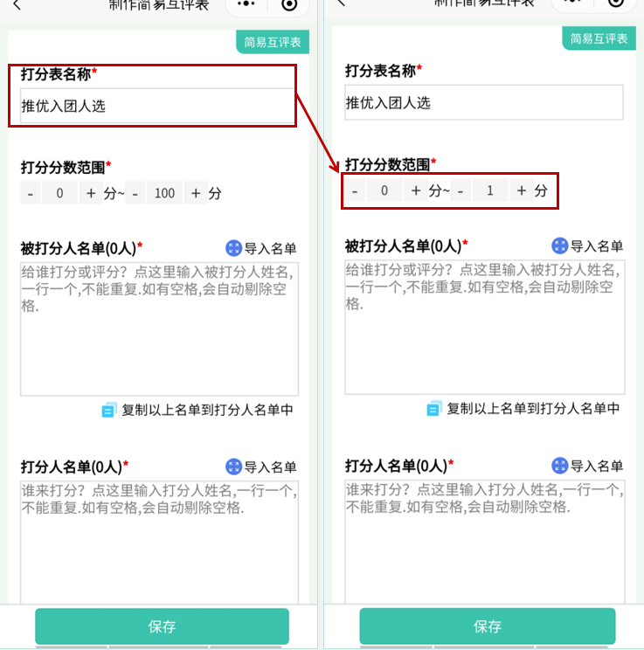Click copy-list icon in right screen
644x650 pixels.
[434, 408]
